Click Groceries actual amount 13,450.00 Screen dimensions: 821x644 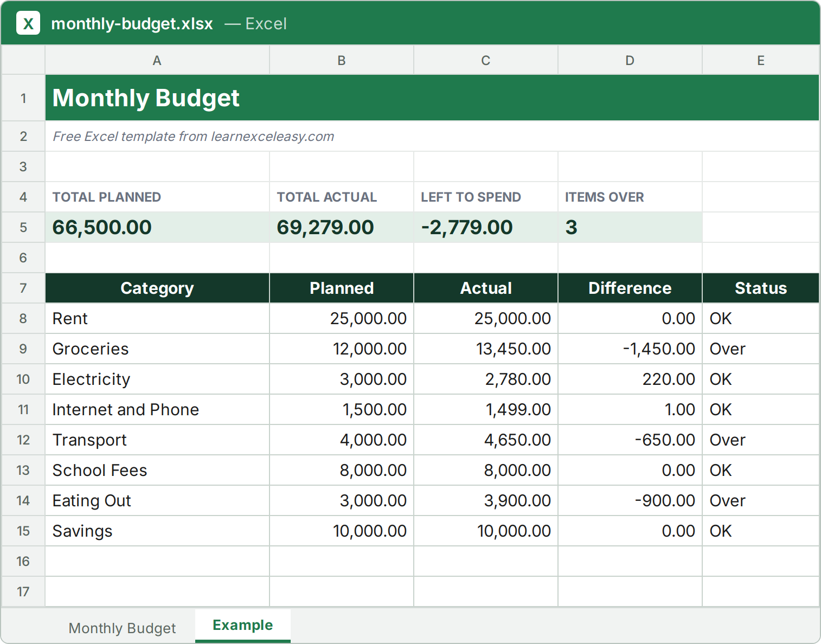(x=486, y=349)
